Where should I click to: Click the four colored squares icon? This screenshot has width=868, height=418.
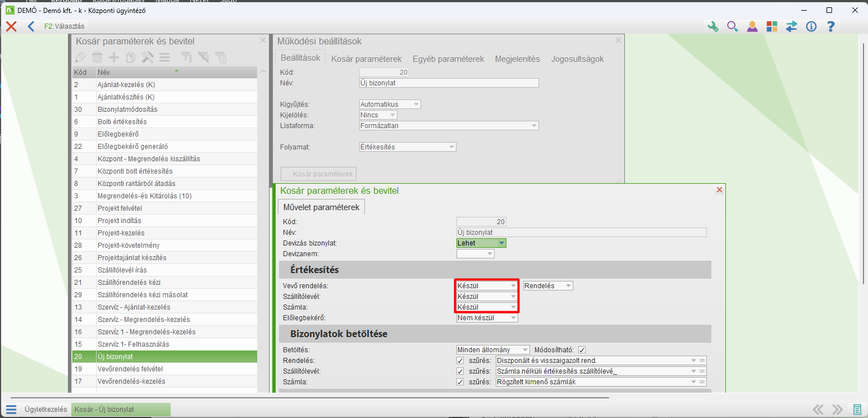point(772,26)
